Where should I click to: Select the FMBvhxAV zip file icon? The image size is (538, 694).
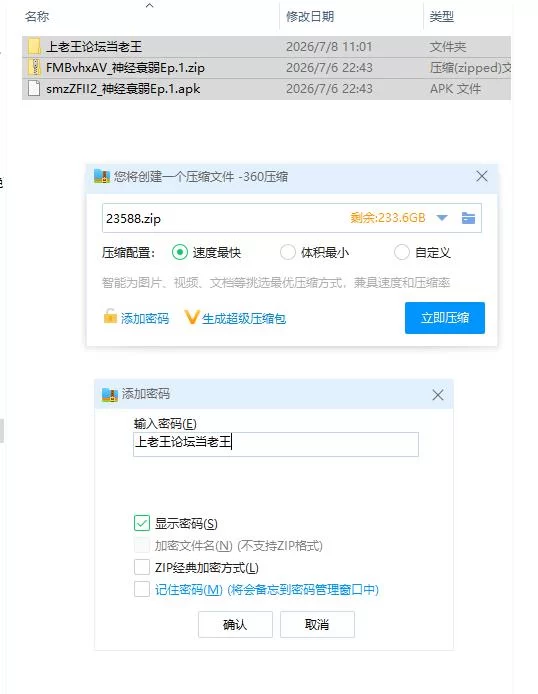click(x=34, y=67)
